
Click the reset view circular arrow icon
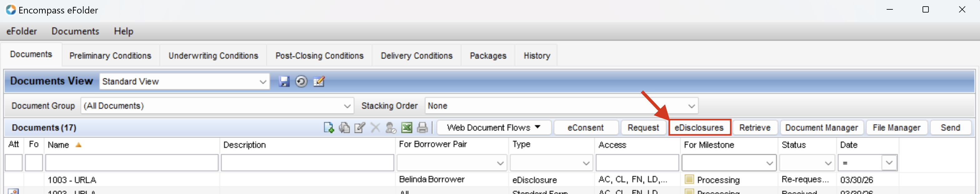pos(301,82)
